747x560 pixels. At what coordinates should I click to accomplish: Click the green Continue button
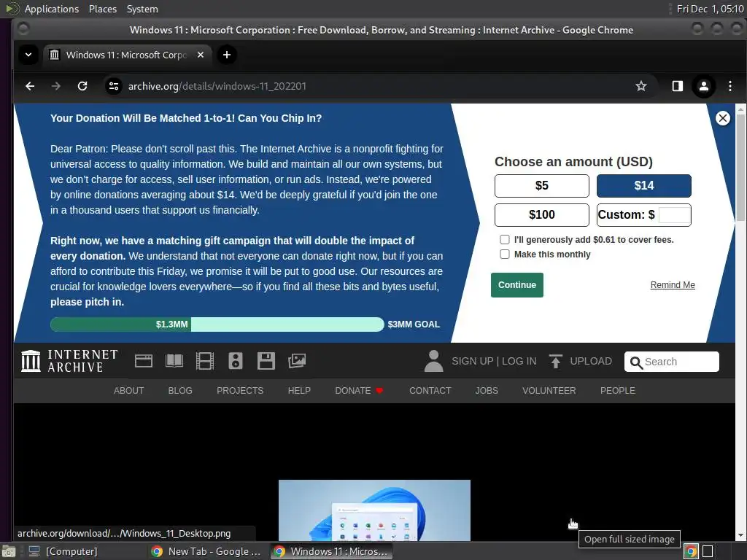click(x=517, y=285)
